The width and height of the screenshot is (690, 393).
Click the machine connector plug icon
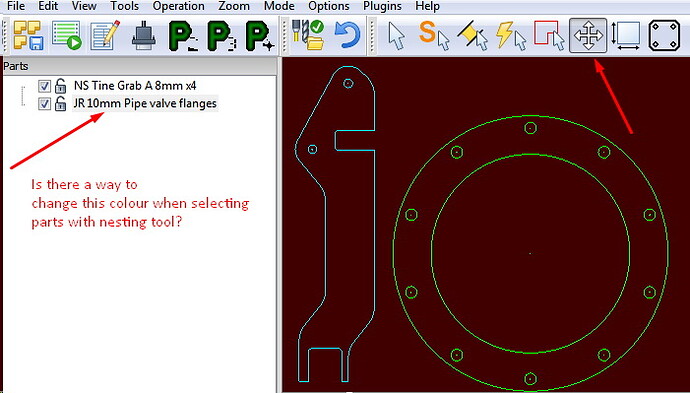coord(144,36)
